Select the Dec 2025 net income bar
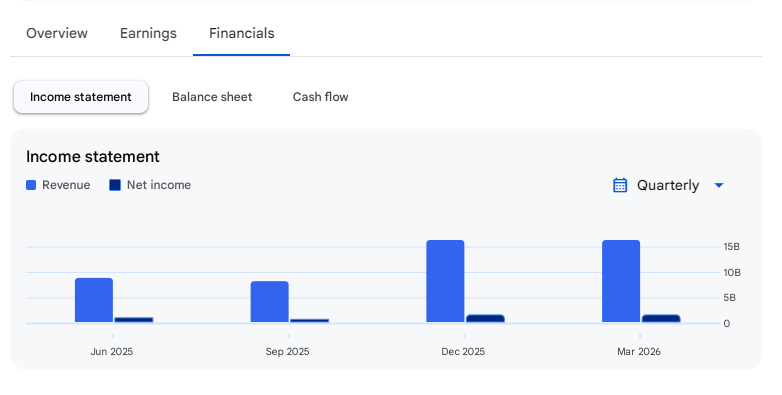The image size is (782, 395). pos(485,318)
